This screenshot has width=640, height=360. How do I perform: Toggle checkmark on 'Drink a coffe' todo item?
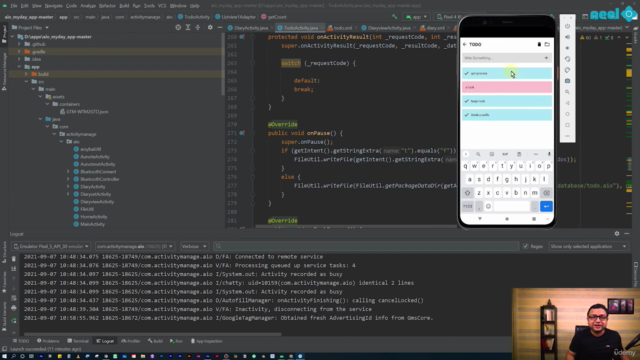tap(467, 115)
